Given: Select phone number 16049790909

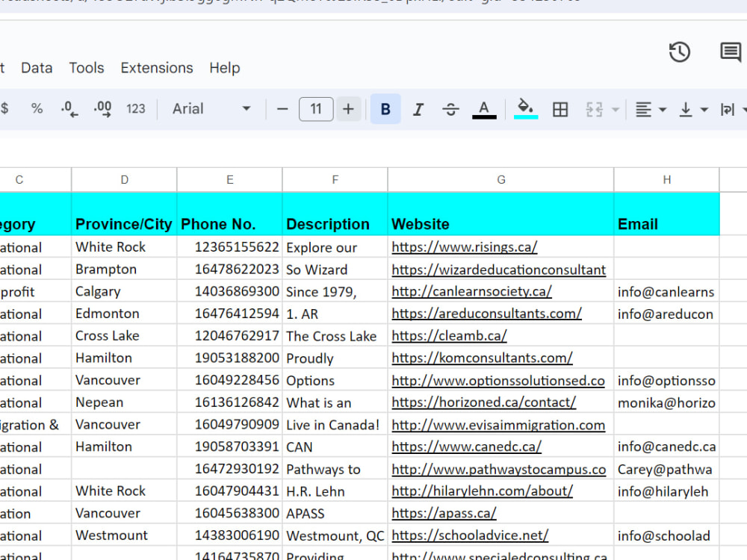Looking at the screenshot, I should pyautogui.click(x=229, y=424).
